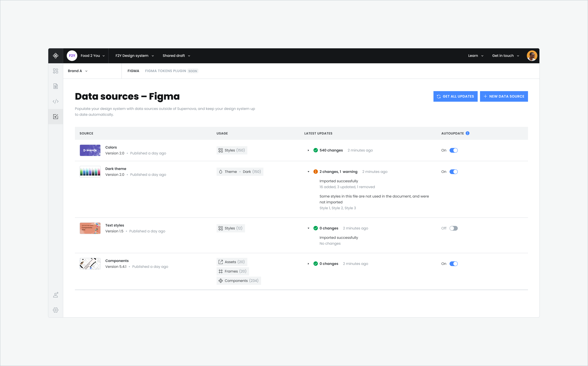The width and height of the screenshot is (588, 366).
Task: Open the Text styles source thumbnail
Action: tap(90, 228)
